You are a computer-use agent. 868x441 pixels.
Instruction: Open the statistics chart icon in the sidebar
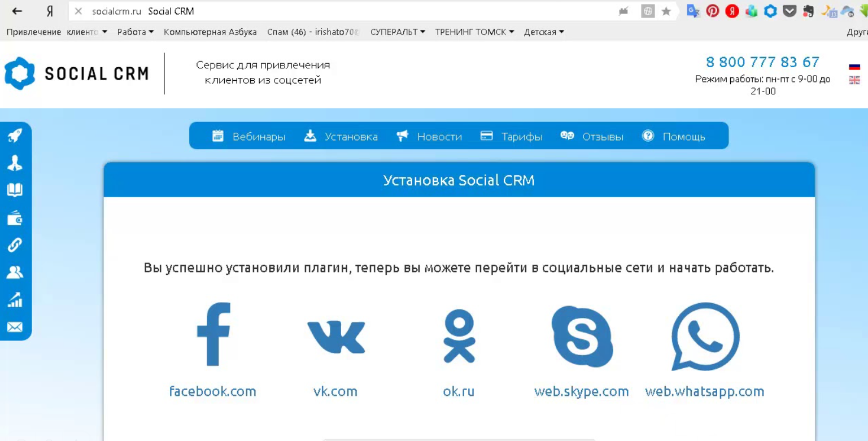(15, 300)
